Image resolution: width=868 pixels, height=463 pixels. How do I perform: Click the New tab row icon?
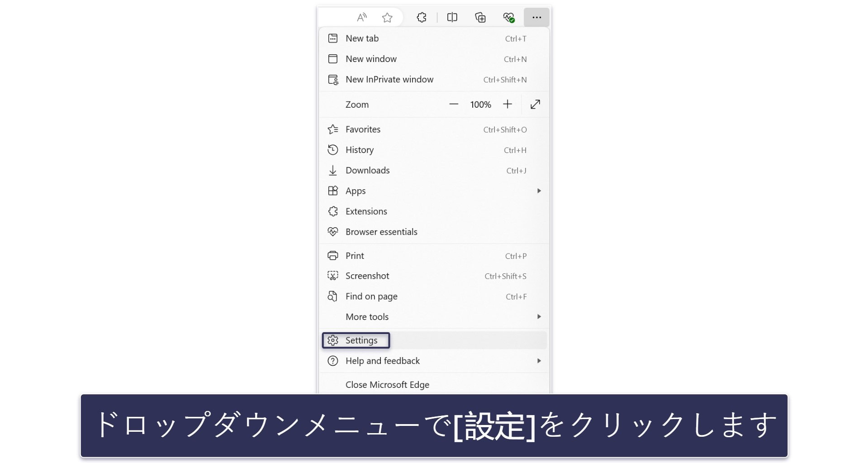click(333, 38)
